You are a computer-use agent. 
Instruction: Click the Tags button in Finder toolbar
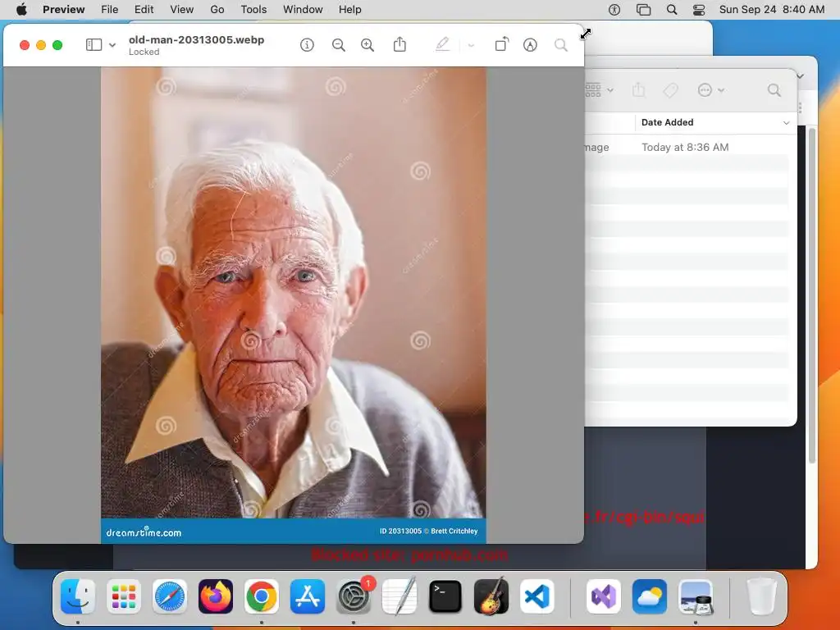[671, 90]
